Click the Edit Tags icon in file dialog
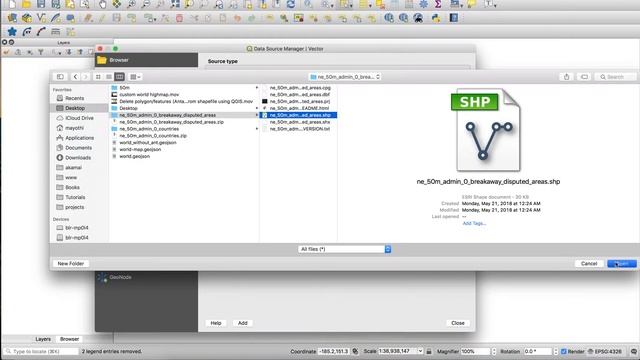The width and height of the screenshot is (640, 360). coord(584,77)
